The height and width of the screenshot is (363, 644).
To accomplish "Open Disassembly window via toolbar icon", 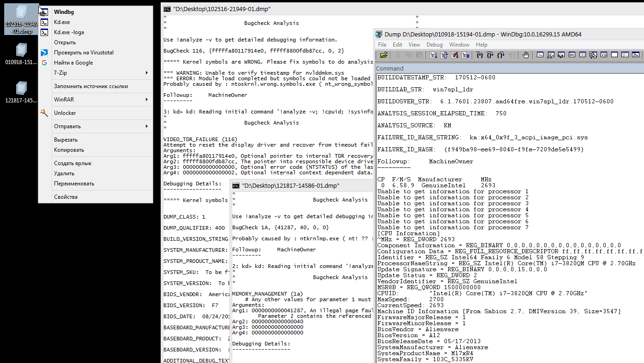I will (x=604, y=55).
